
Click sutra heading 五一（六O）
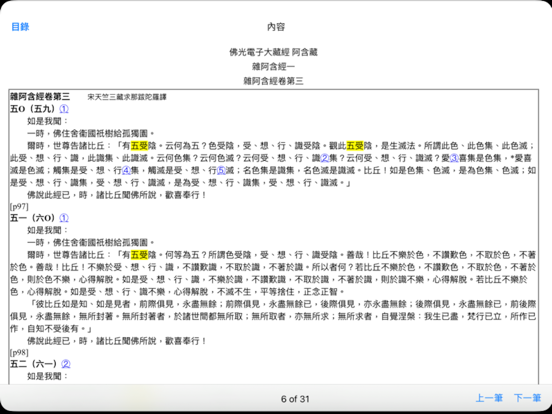(x=33, y=218)
